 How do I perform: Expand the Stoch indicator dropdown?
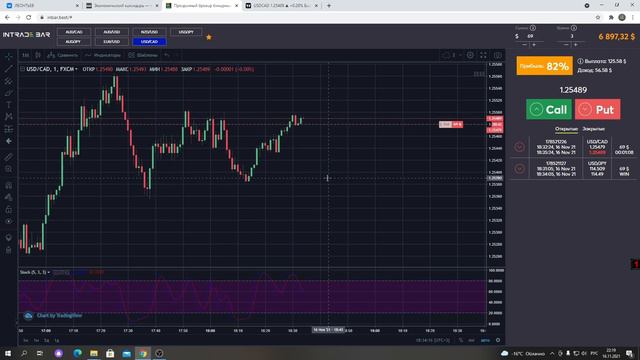49,272
